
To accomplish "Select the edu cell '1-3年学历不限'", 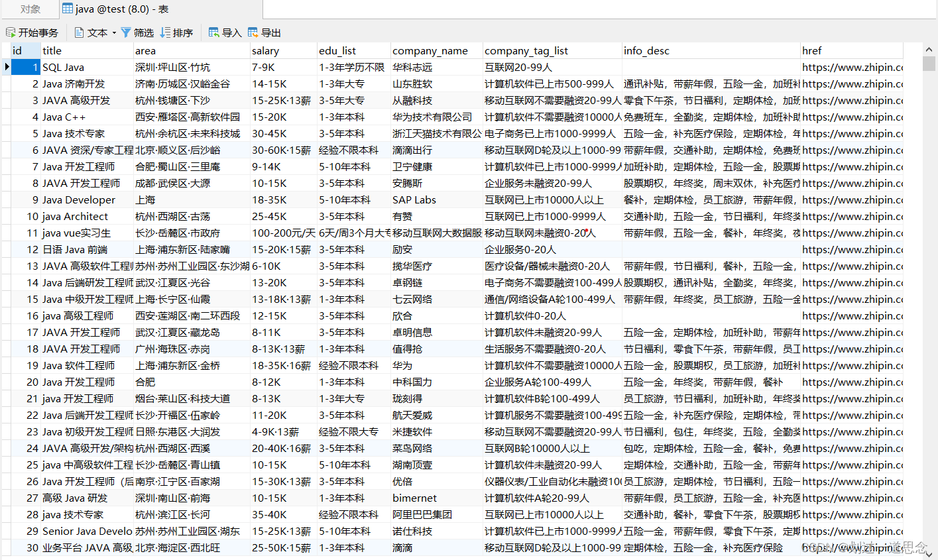I will 354,67.
